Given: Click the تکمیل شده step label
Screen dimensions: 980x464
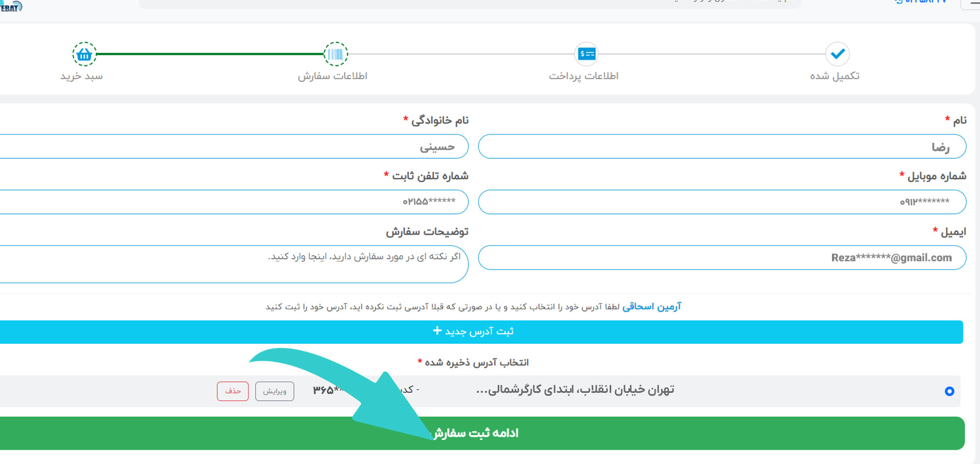Looking at the screenshot, I should tap(835, 76).
